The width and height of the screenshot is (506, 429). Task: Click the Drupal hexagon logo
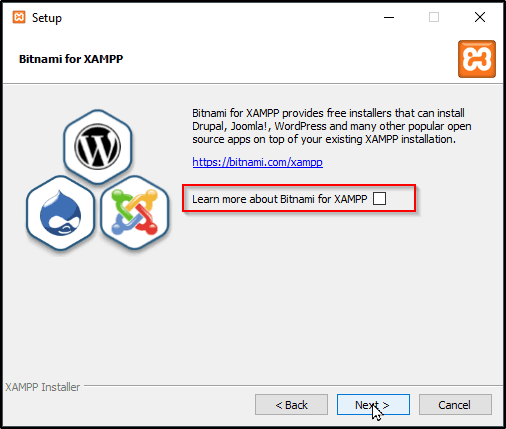click(x=60, y=213)
